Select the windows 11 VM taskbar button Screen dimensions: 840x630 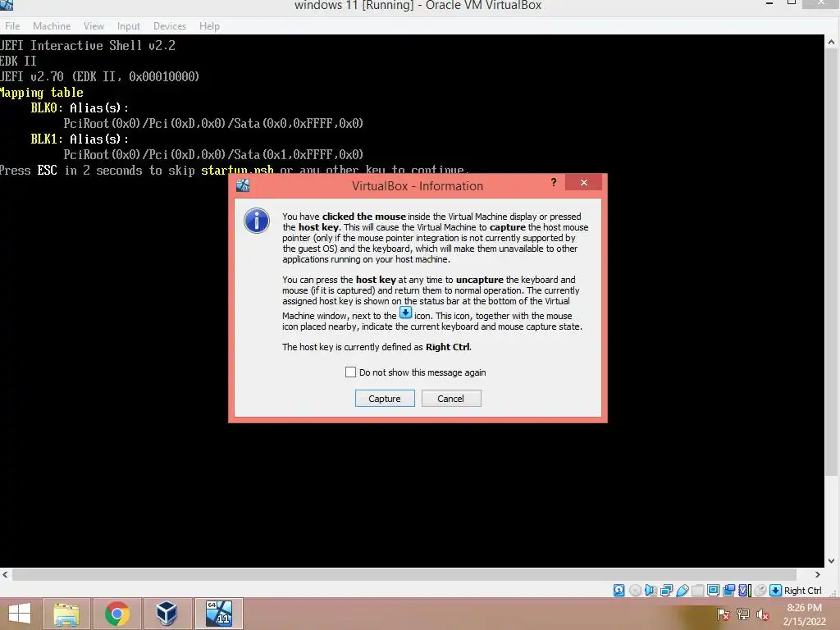coord(219,614)
